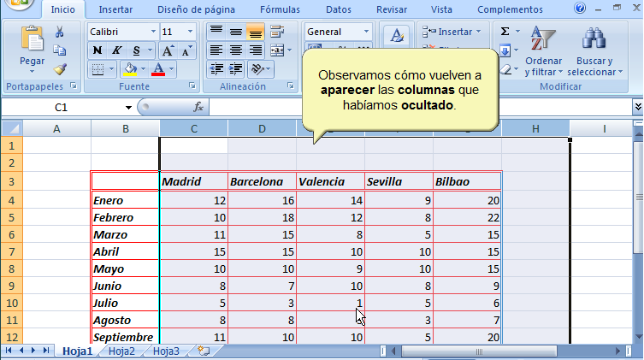Click the AutoSum sigma icon
This screenshot has width=644, height=360.
pos(505,32)
